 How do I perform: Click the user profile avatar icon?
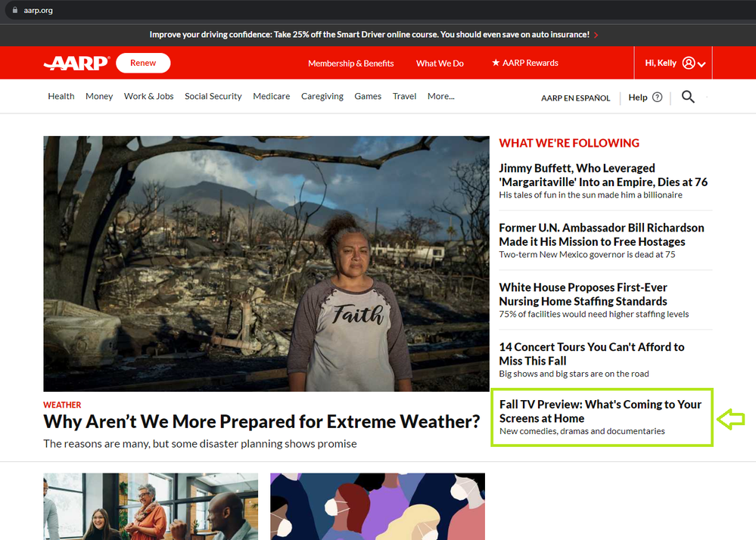tap(689, 63)
